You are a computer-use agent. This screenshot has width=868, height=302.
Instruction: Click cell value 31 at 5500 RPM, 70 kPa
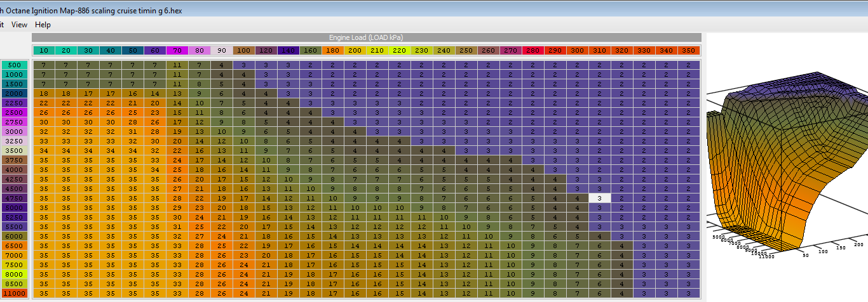click(177, 226)
